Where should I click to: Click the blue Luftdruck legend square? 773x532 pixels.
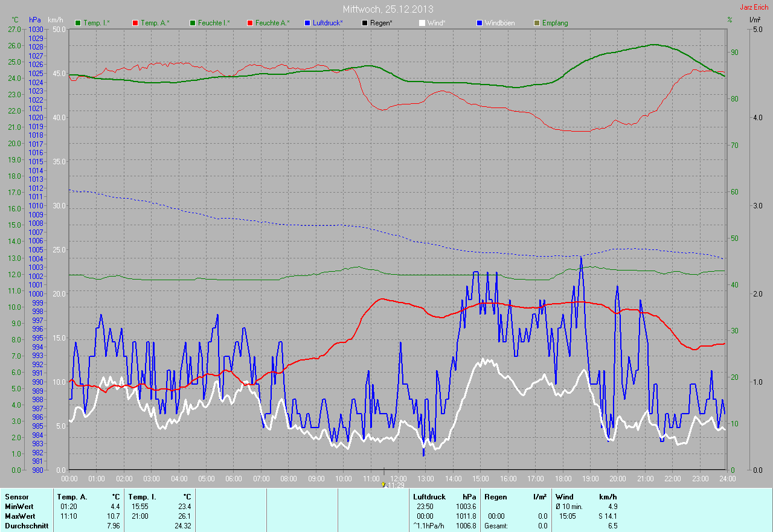307,23
